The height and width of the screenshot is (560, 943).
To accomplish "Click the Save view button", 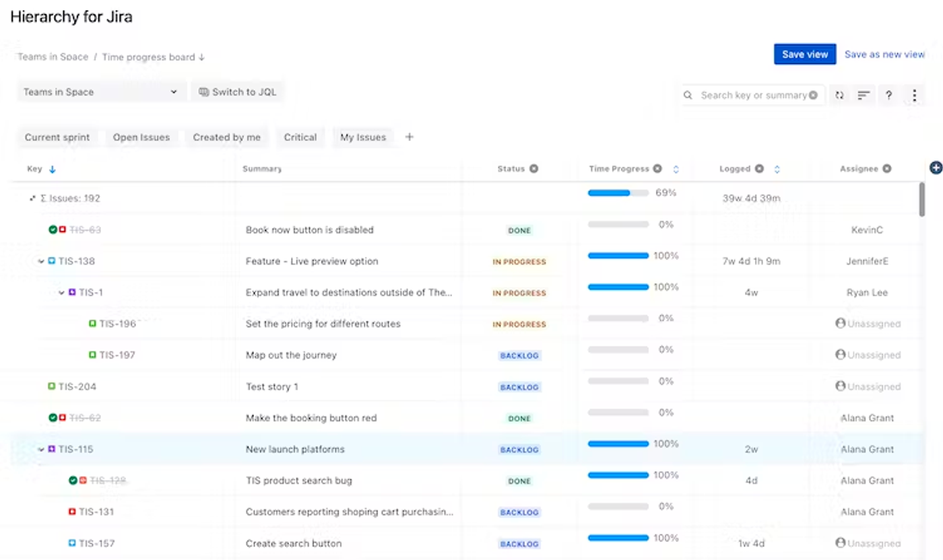I will [805, 55].
